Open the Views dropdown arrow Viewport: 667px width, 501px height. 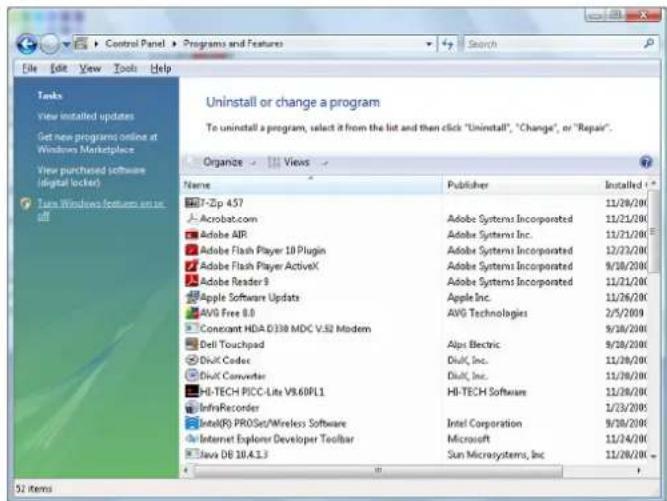coord(325,163)
